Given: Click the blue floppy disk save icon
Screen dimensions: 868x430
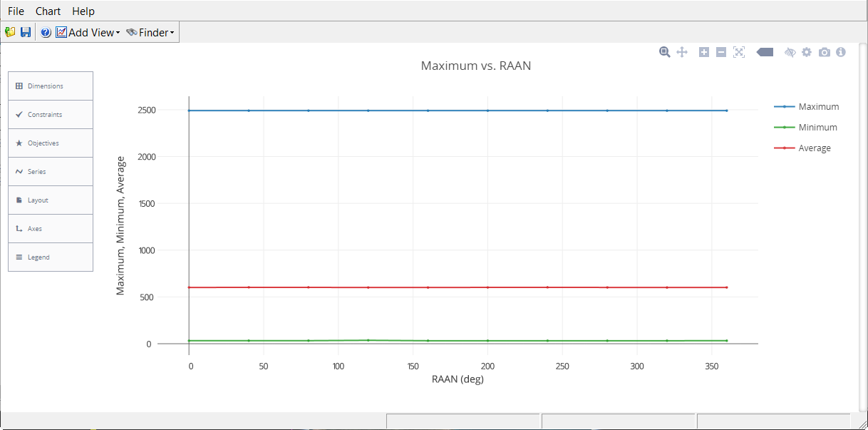Looking at the screenshot, I should point(26,32).
